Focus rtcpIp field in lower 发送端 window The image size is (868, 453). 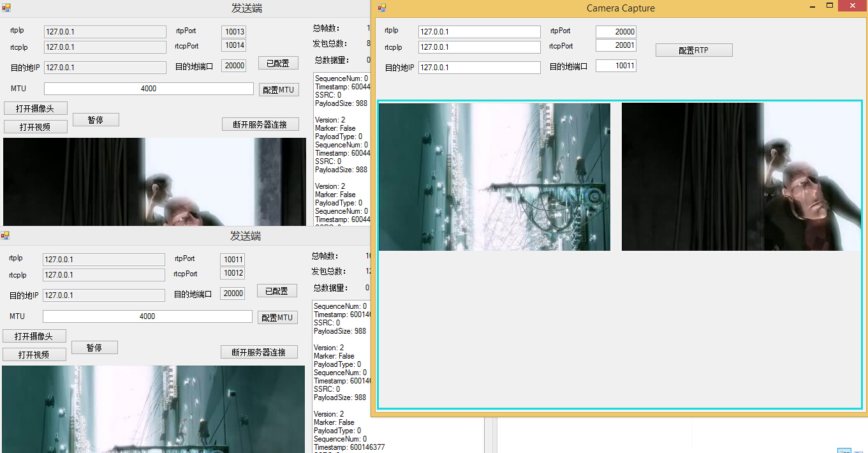(x=104, y=275)
